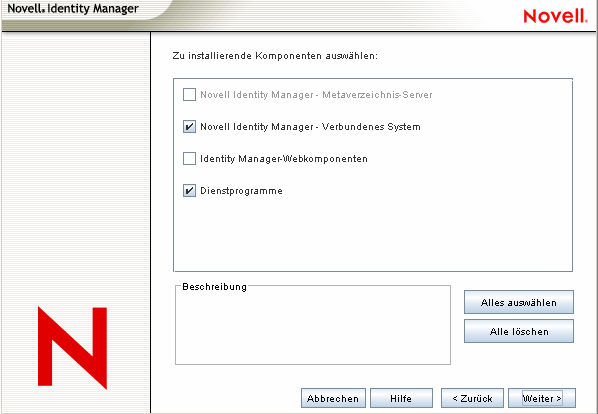Screen dimensions: 598x414
Task: Select the label Novell Identity Manager - Verbundenes System
Action: click(310, 127)
